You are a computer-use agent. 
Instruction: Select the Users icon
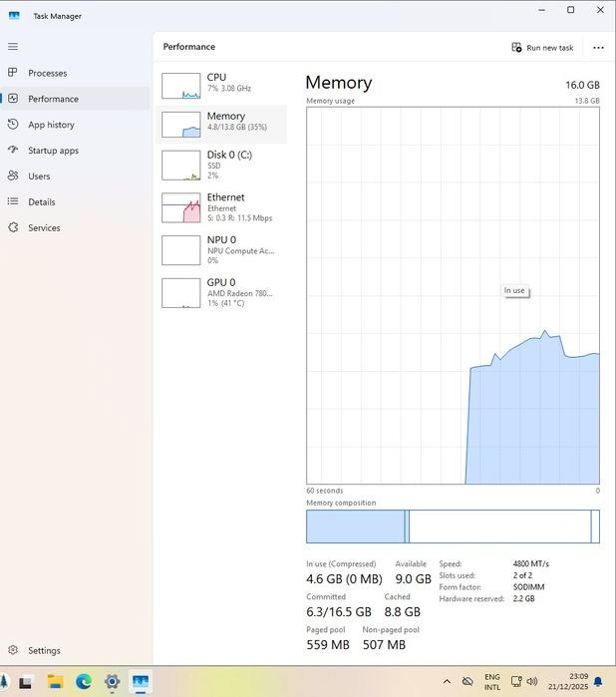[x=13, y=176]
